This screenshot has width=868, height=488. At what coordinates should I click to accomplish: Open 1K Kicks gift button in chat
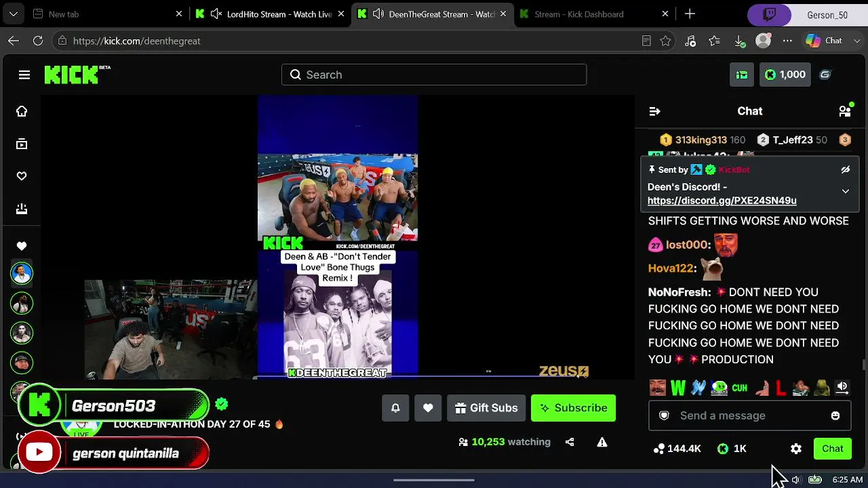(732, 449)
